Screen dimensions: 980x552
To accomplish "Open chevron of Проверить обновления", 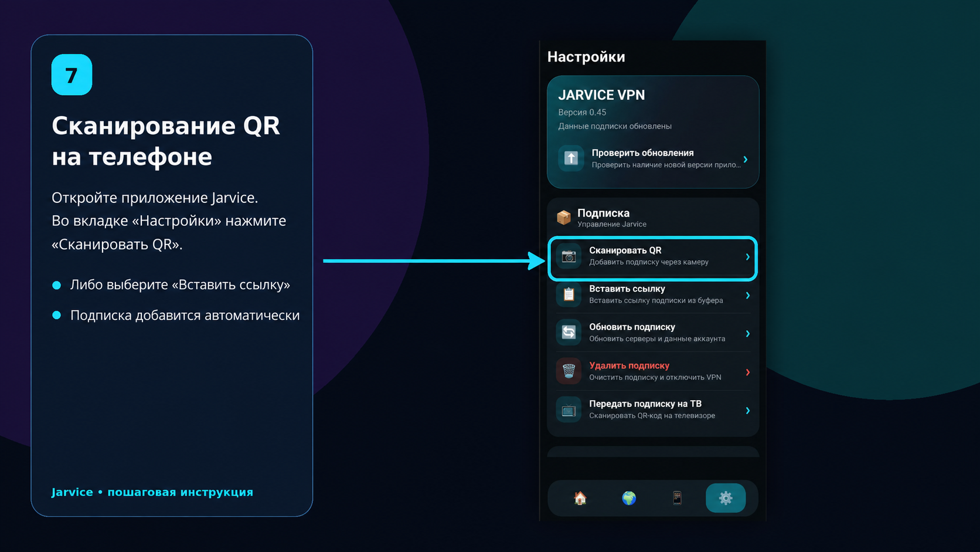I will (x=746, y=160).
